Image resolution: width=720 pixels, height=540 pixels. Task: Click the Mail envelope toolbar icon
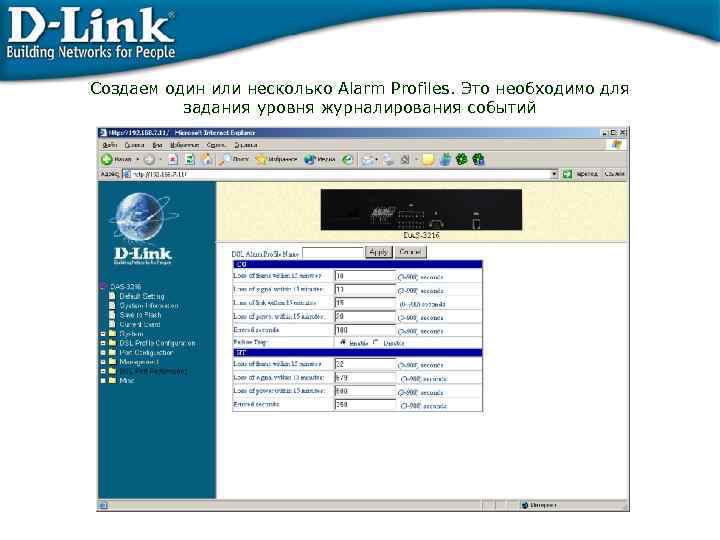click(x=368, y=160)
